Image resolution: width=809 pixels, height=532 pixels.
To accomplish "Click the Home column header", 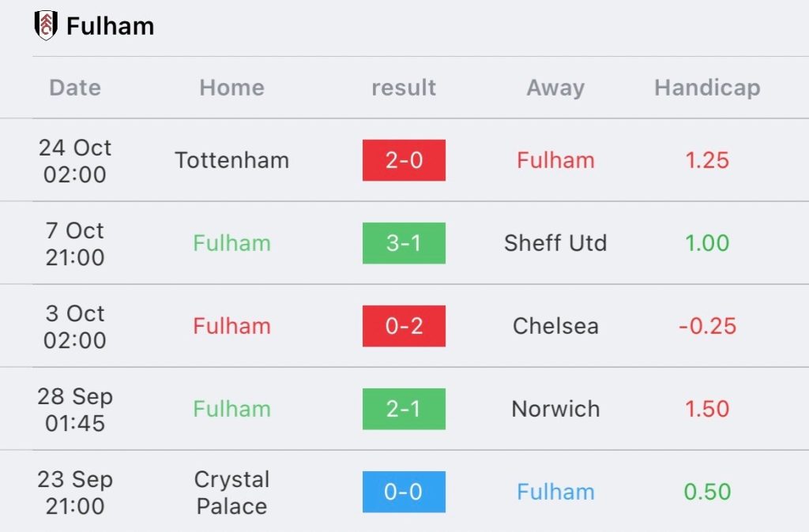I will (232, 88).
